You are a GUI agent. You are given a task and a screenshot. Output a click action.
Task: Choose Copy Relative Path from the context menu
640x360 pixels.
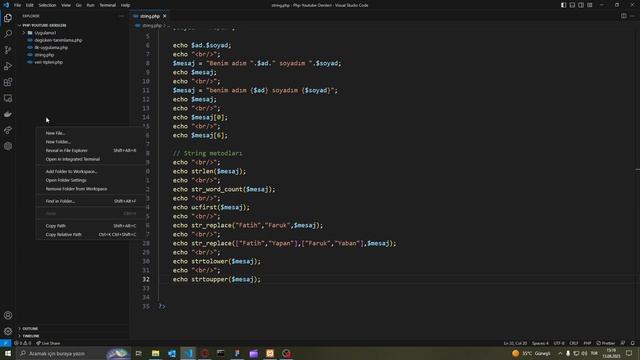(90, 235)
